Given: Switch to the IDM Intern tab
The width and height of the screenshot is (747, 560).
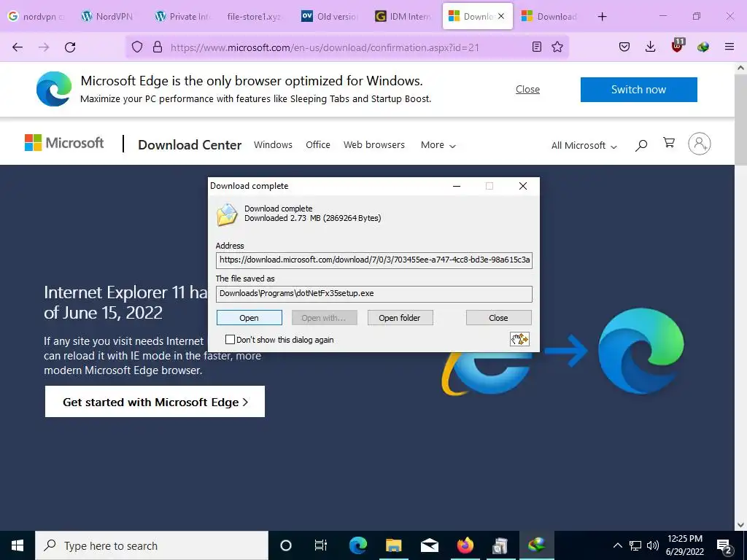Looking at the screenshot, I should click(403, 17).
